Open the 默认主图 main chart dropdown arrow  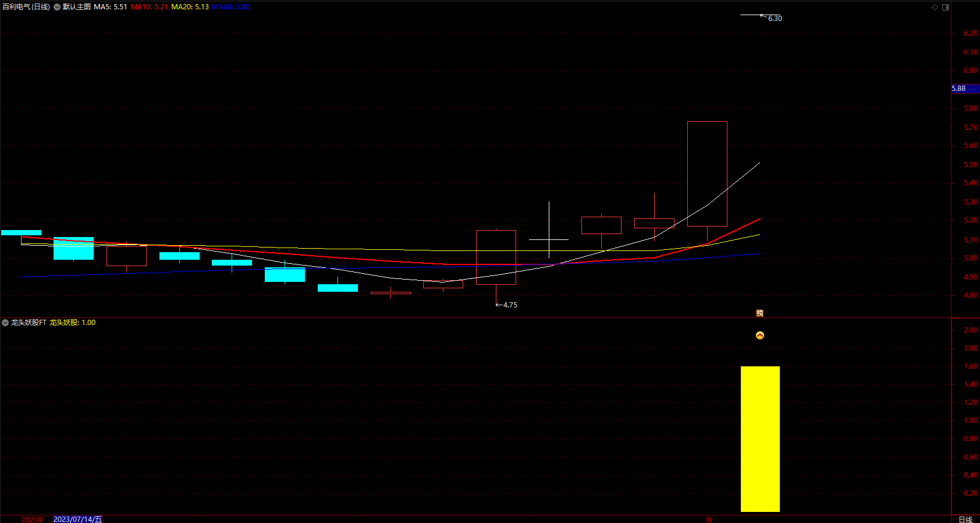tap(57, 7)
